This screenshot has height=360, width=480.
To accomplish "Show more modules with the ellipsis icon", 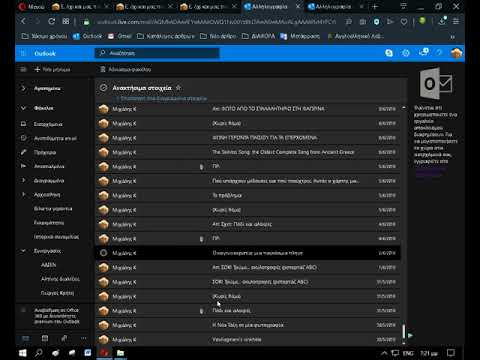I will click(x=83, y=338).
